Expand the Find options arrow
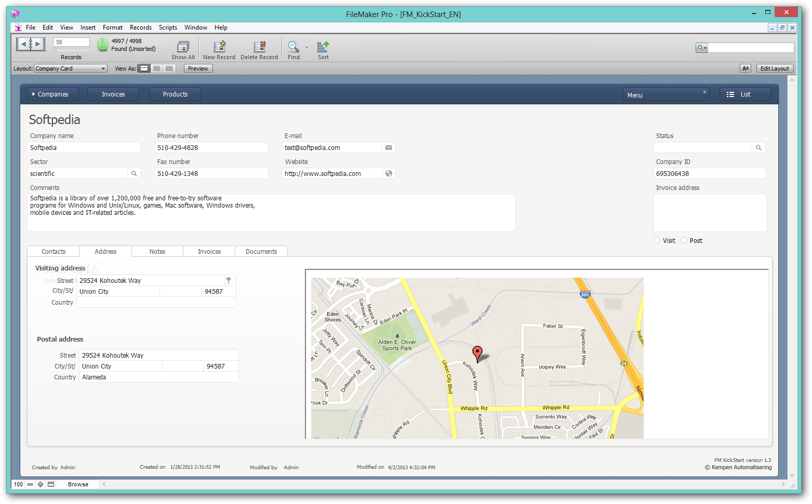The height and width of the screenshot is (504, 812). click(x=307, y=47)
